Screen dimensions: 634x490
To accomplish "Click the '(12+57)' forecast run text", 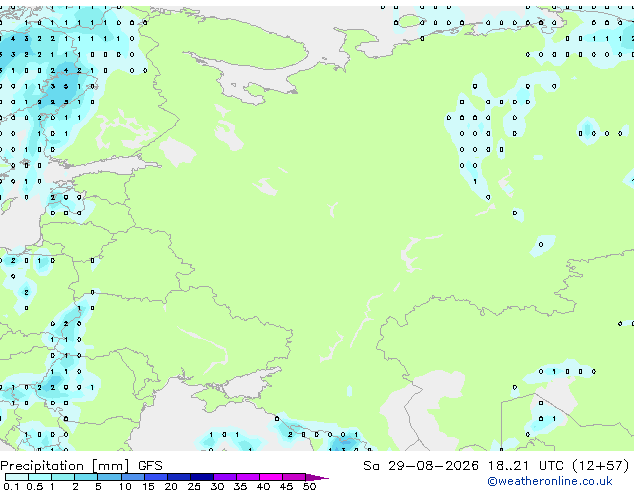I will [x=601, y=466].
